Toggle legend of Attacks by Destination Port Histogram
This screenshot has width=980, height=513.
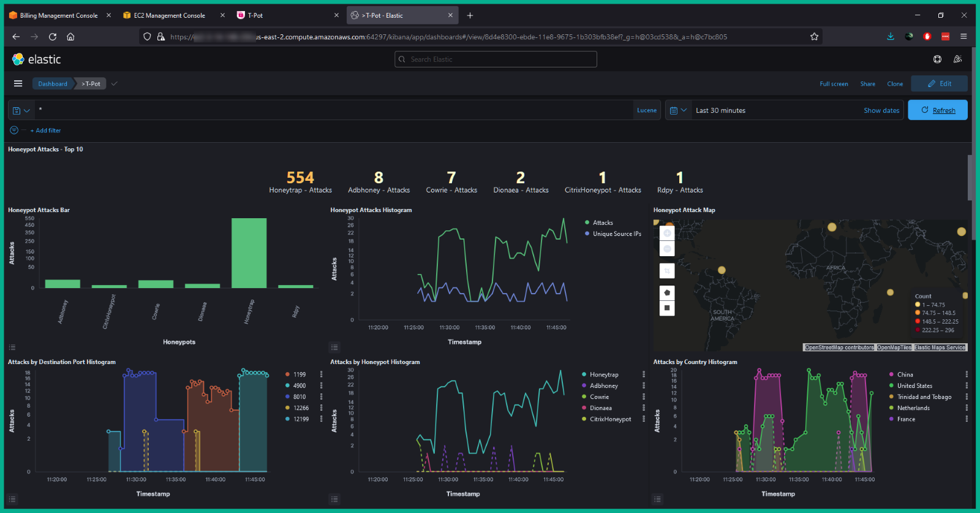pos(12,499)
